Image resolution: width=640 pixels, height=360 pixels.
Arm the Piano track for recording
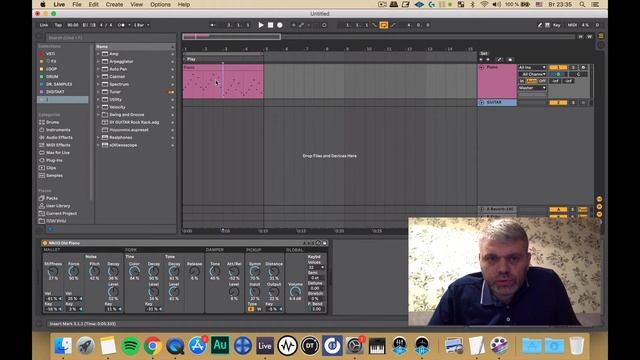(x=583, y=67)
